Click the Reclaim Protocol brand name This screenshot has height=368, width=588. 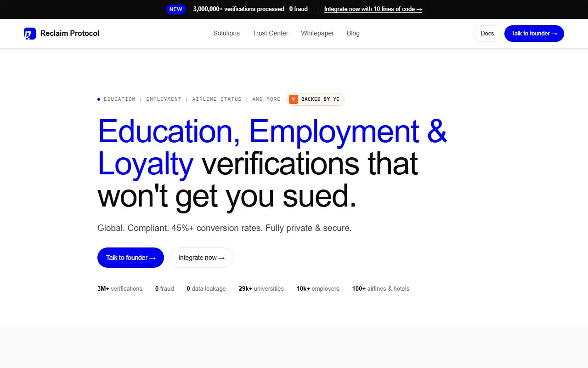tap(70, 33)
